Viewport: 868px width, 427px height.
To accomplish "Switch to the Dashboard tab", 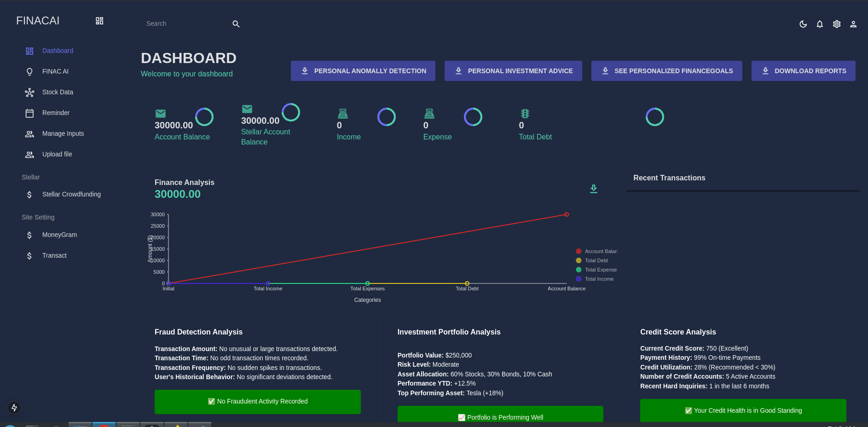I will tap(58, 51).
